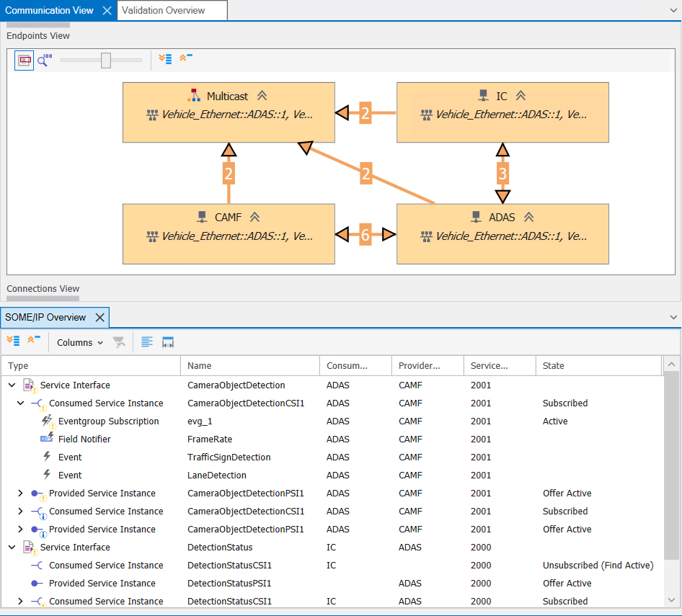Click the network icon in IC box

(426, 115)
